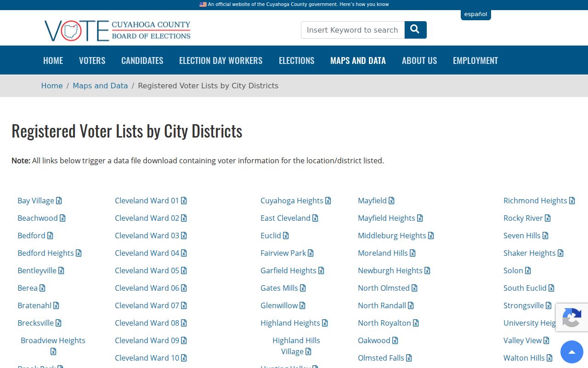This screenshot has width=588, height=368.
Task: Click the spreadsheet icon beside Cuyahoga Heights
Action: point(328,201)
